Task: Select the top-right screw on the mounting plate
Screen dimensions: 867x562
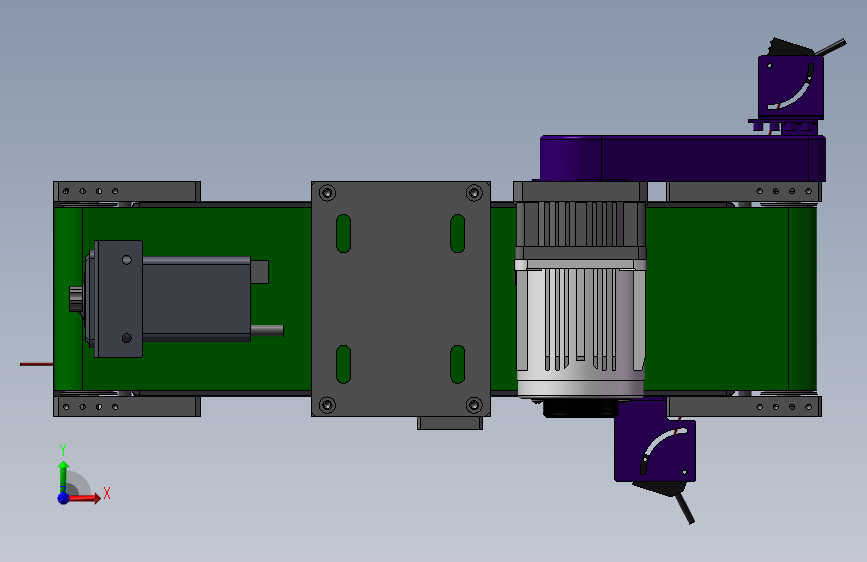Action: pyautogui.click(x=474, y=193)
